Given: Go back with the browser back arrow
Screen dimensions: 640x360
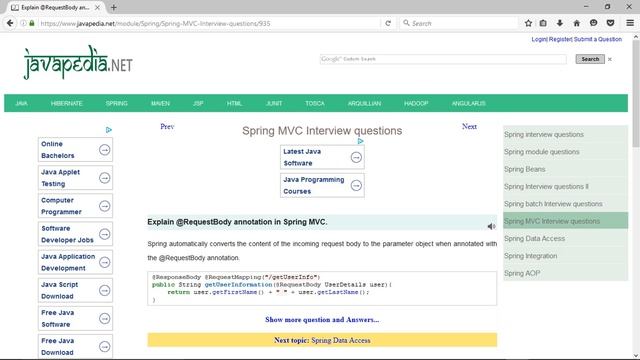Looking at the screenshot, I should point(10,23).
